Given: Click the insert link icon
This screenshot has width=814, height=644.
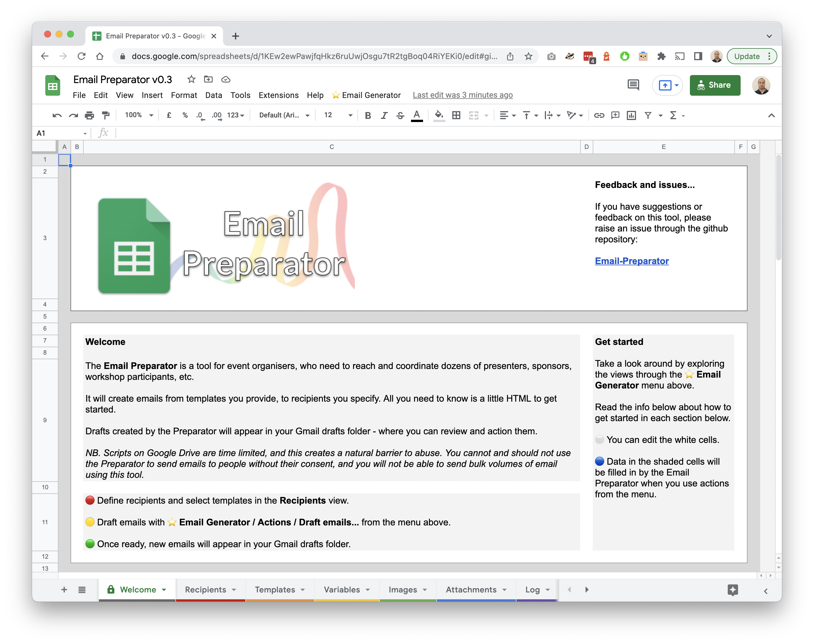Looking at the screenshot, I should [599, 115].
